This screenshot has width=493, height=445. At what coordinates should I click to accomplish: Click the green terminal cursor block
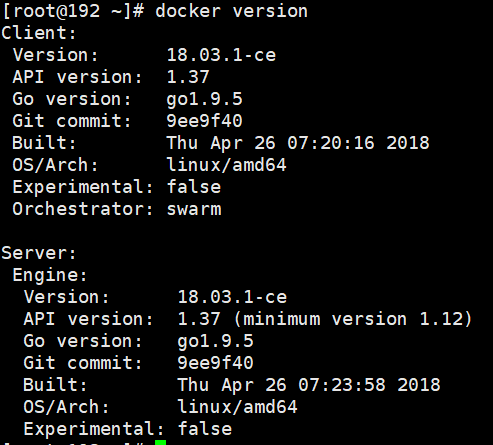160,442
